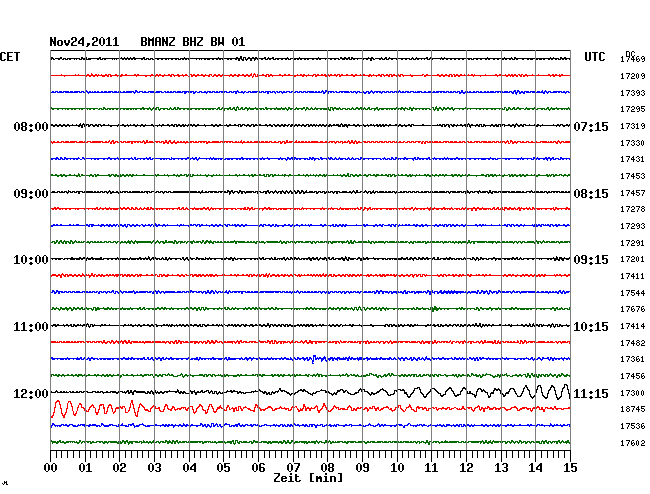Click the DC value 17544

point(633,293)
